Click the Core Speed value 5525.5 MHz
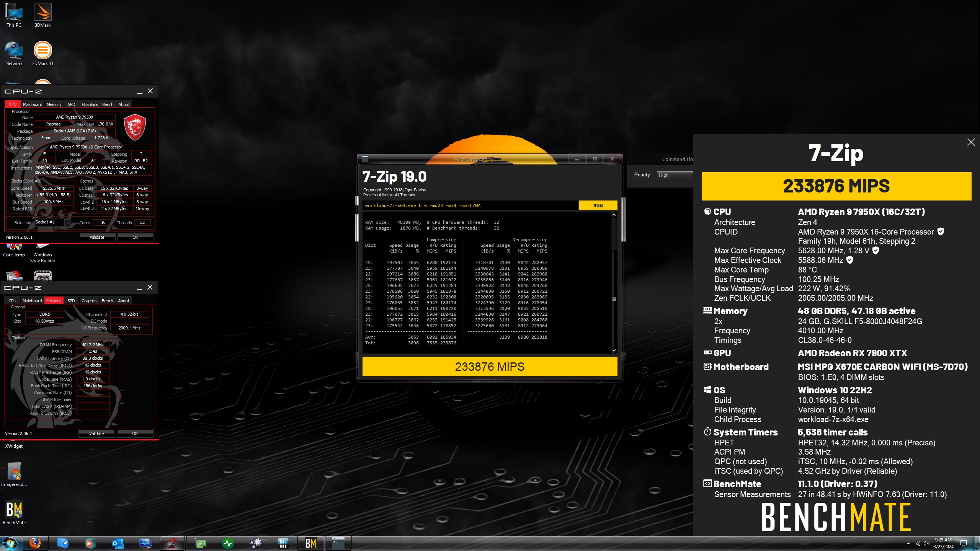Viewport: 980px width, 551px height. point(54,188)
